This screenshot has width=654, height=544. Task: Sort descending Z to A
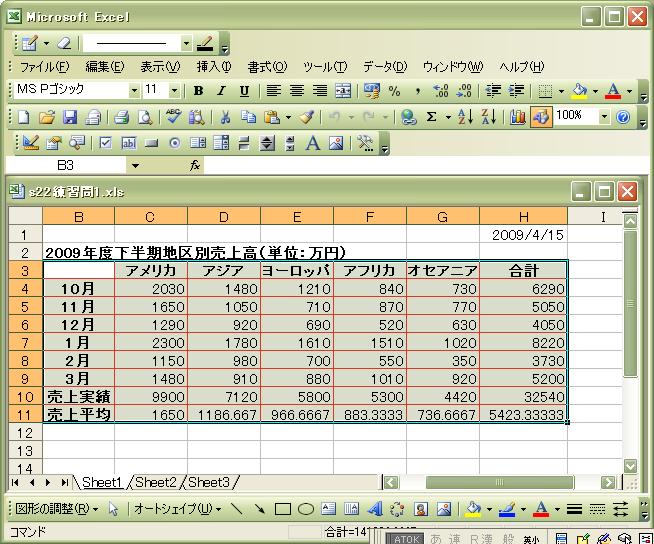click(489, 117)
